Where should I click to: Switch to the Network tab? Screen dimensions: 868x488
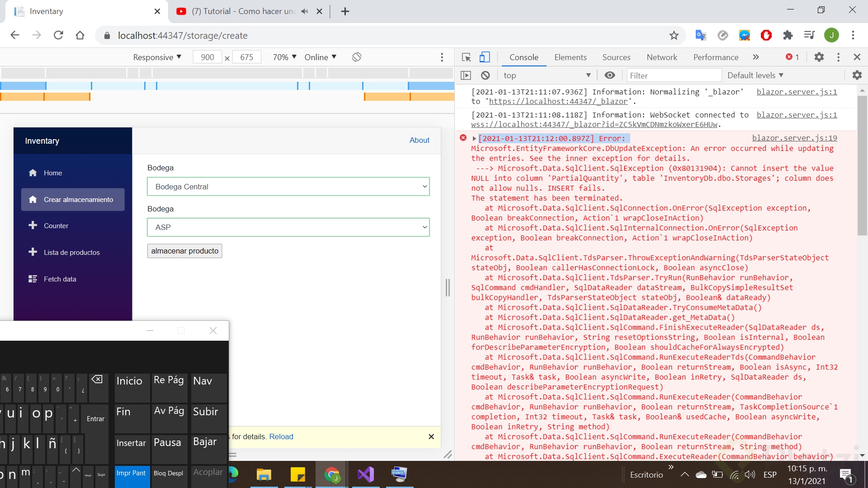click(x=661, y=57)
